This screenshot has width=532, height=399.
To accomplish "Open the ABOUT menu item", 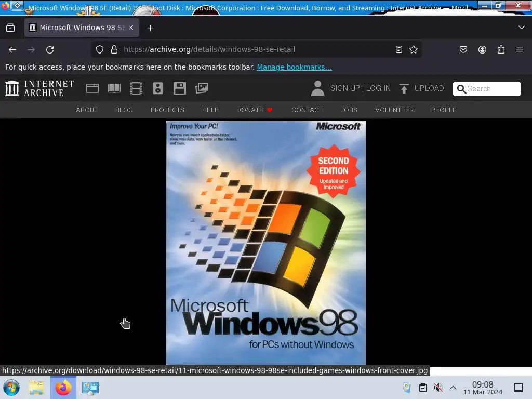I will (87, 110).
